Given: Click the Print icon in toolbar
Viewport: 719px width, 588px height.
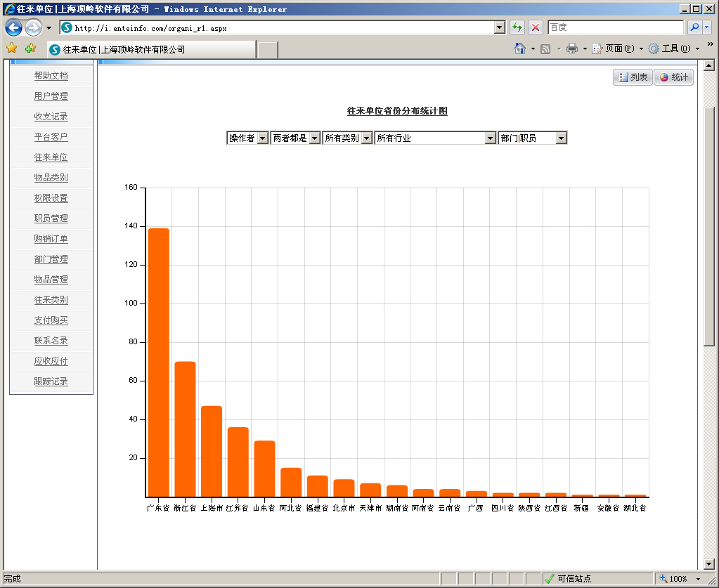Looking at the screenshot, I should pos(572,48).
